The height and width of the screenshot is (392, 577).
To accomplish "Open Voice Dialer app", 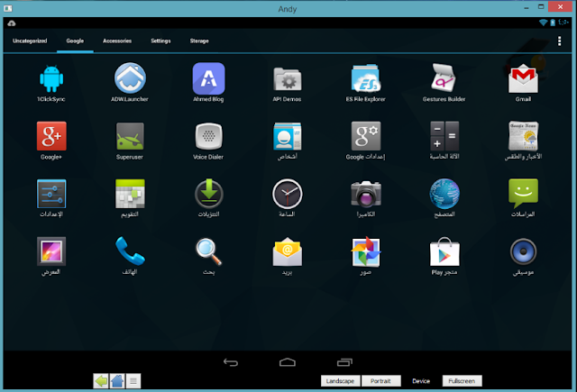I will (208, 136).
